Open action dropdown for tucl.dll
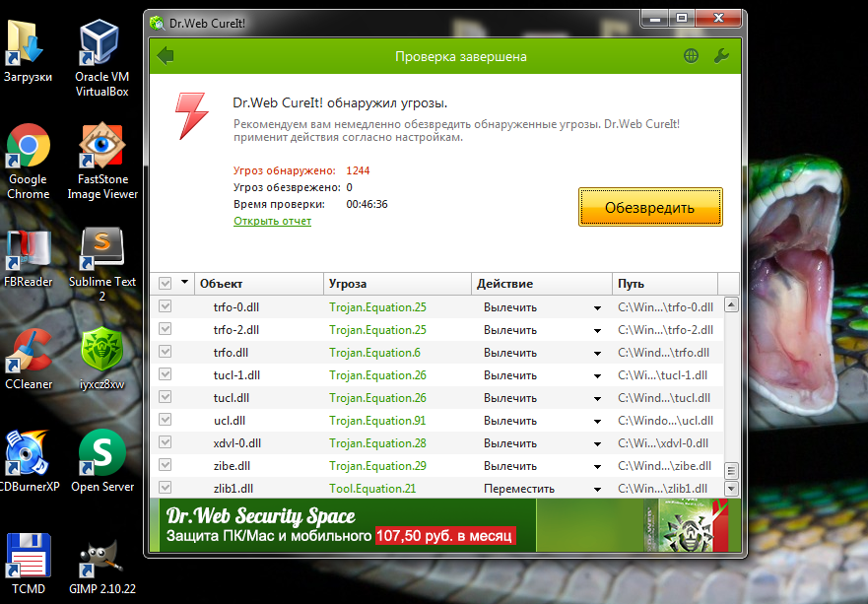868x604 pixels. pyautogui.click(x=597, y=399)
